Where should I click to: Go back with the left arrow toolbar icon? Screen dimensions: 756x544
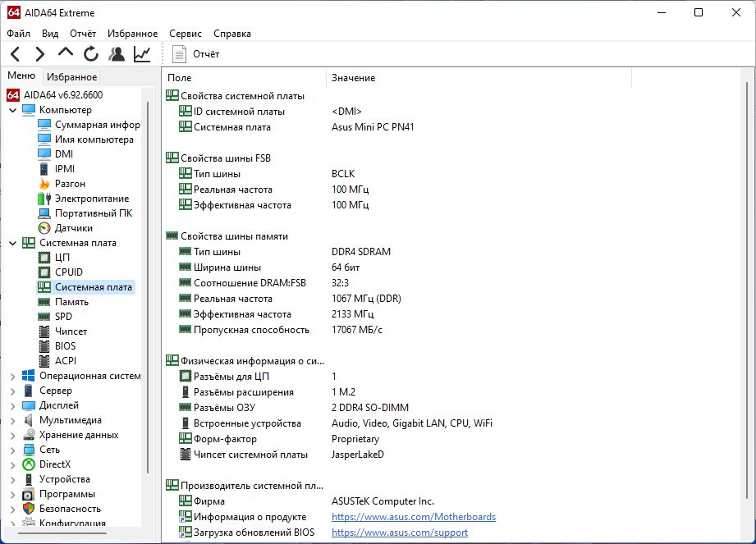(15, 54)
